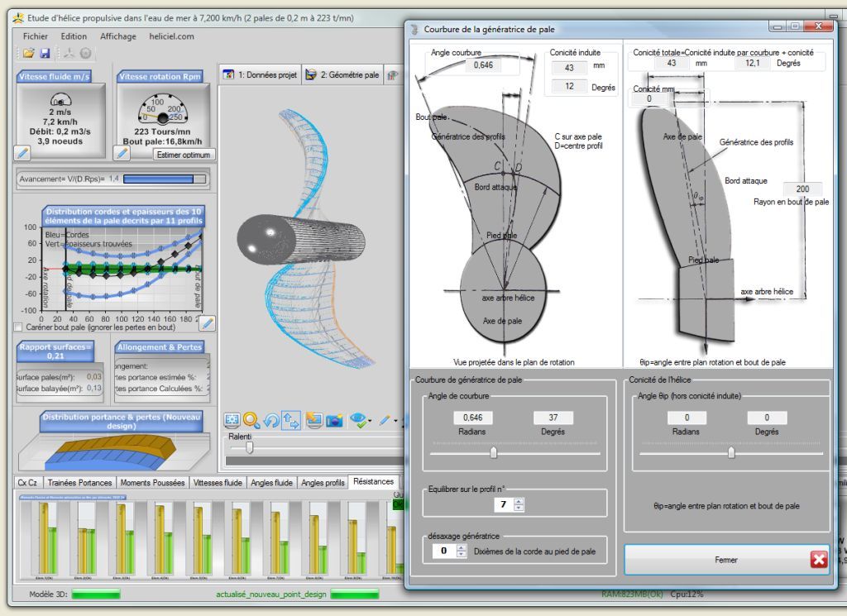Click the "Rayon en bout de pale" field
This screenshot has width=847, height=616.
pos(802,189)
